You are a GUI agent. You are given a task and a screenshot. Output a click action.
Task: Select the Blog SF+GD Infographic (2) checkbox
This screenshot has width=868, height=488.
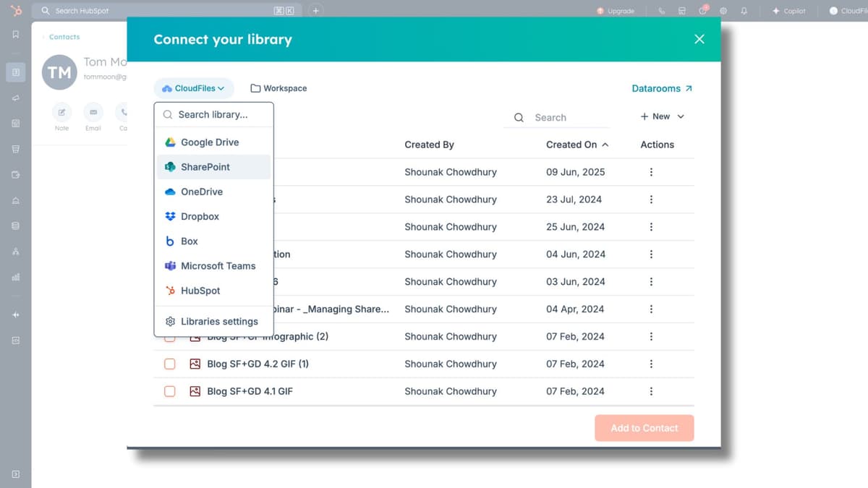[x=169, y=336]
